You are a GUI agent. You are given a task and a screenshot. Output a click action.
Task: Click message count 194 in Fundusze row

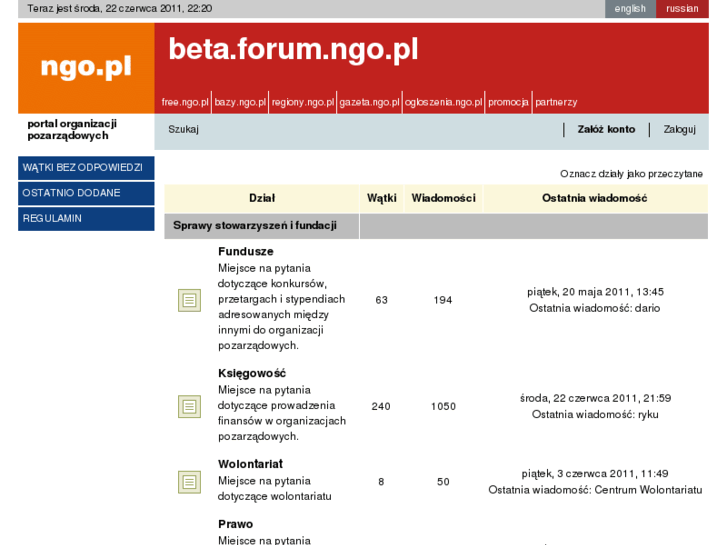click(x=443, y=300)
